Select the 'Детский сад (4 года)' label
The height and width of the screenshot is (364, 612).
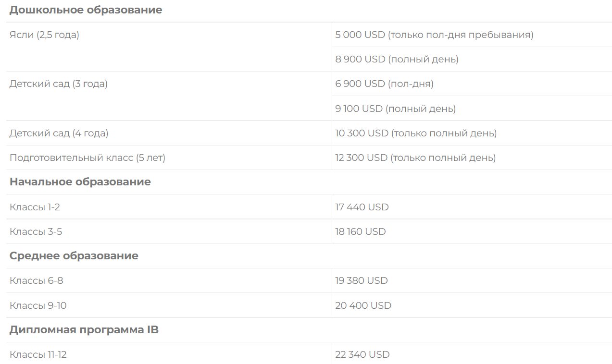pos(59,133)
